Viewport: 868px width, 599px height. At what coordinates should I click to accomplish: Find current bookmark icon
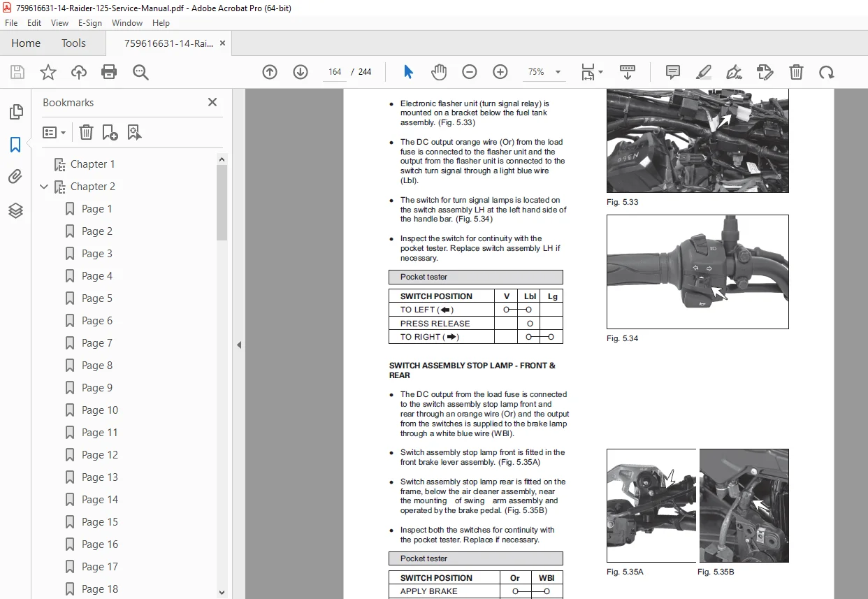click(135, 132)
